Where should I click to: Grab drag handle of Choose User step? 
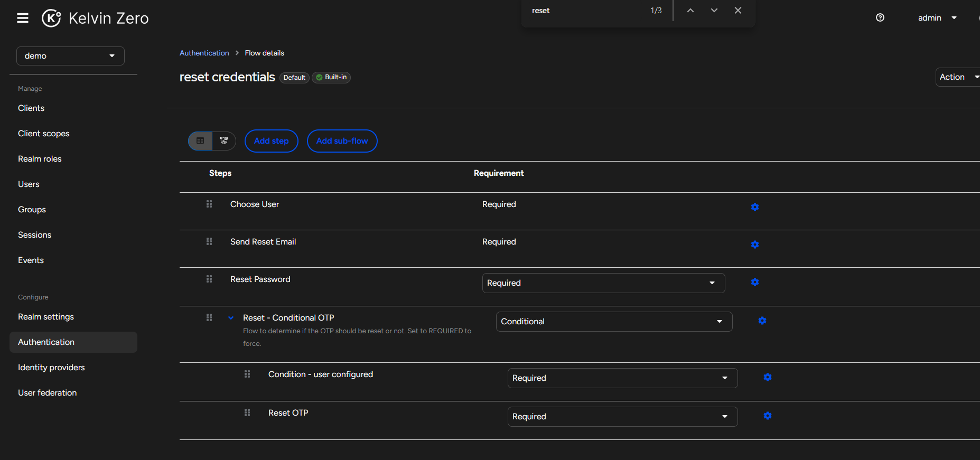coord(209,204)
